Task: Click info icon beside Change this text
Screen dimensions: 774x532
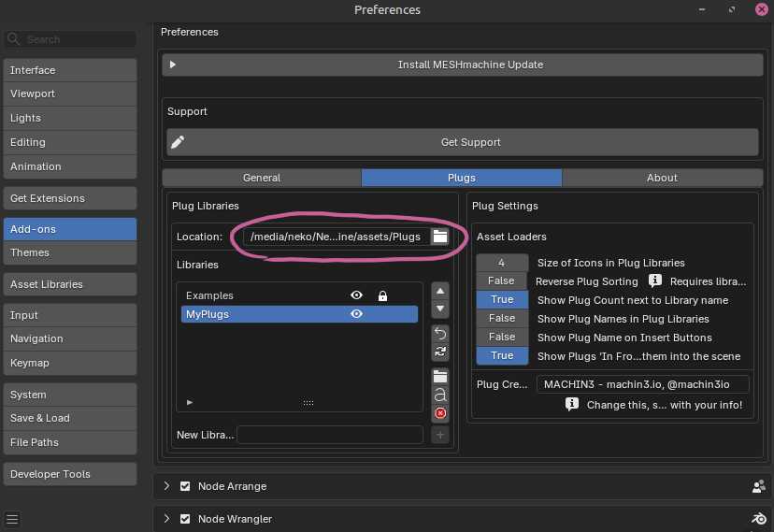Action: 571,405
